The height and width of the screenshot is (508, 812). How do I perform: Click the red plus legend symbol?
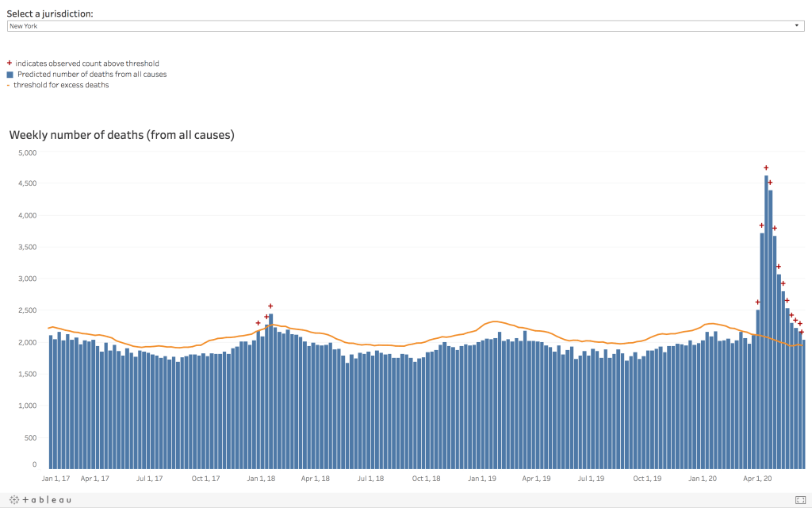pos(10,63)
